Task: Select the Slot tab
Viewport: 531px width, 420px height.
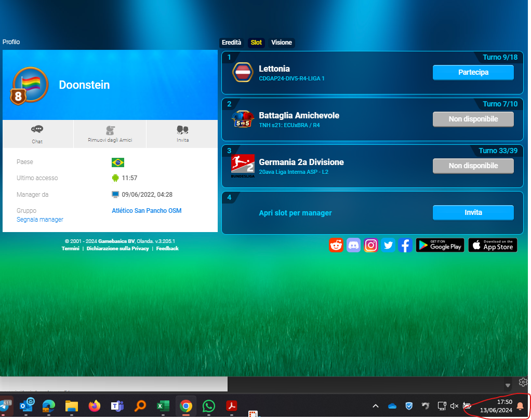Action: click(x=256, y=43)
